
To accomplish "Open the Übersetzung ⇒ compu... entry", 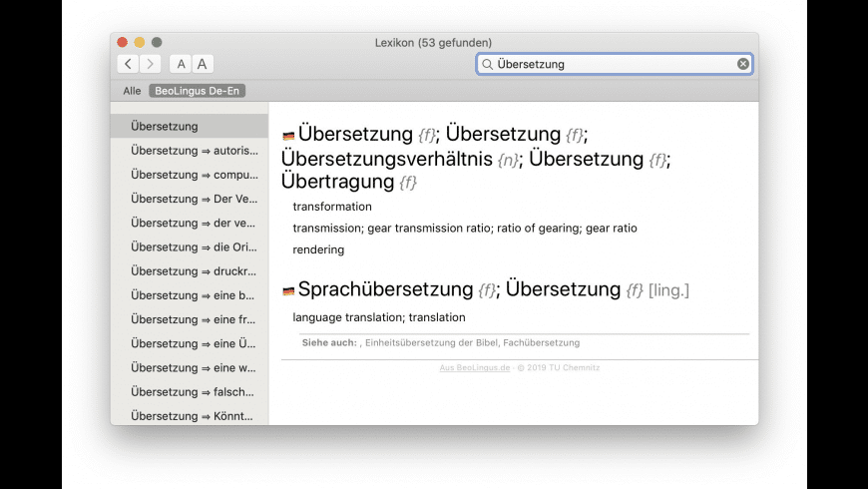I will tap(194, 175).
